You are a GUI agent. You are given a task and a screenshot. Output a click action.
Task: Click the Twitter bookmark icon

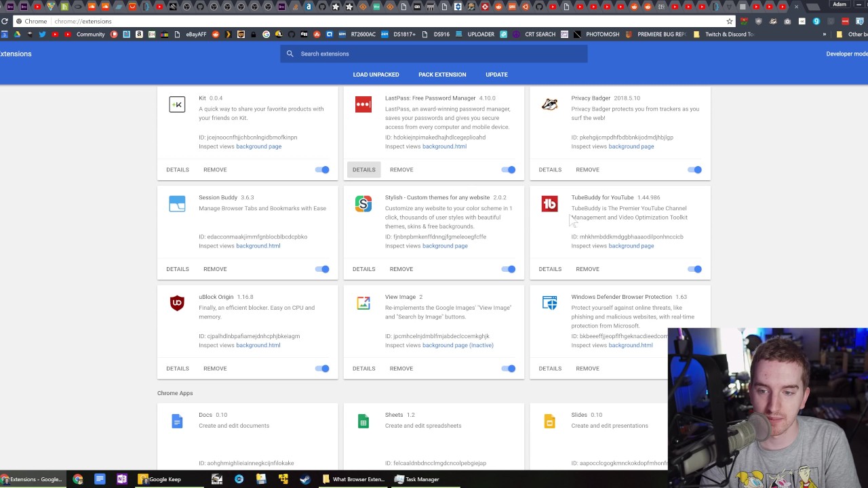[x=42, y=34]
